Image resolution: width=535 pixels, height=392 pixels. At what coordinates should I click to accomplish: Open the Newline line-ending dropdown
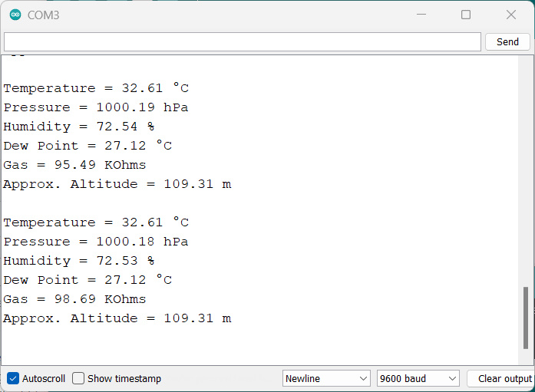click(326, 378)
